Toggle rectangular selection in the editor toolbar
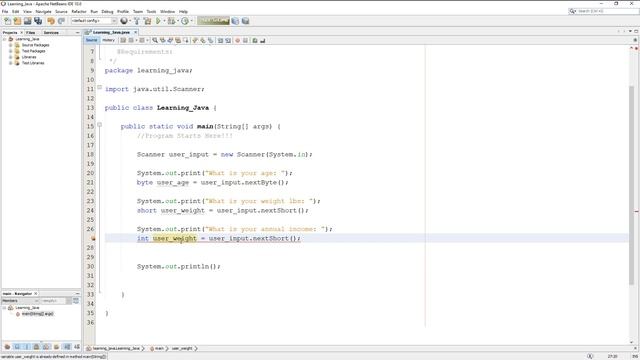The image size is (640, 360). [x=186, y=40]
